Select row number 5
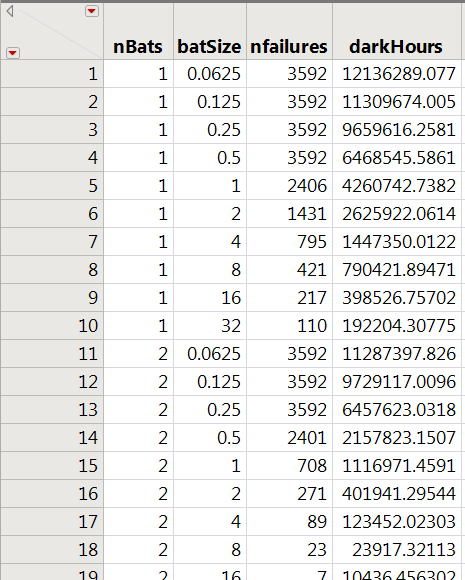 coord(52,186)
